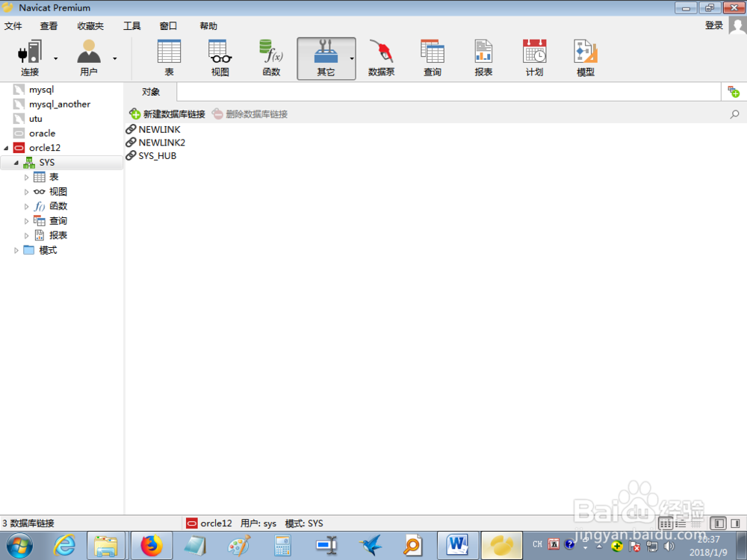
Task: Expand the 函数 tree node
Action: point(26,207)
